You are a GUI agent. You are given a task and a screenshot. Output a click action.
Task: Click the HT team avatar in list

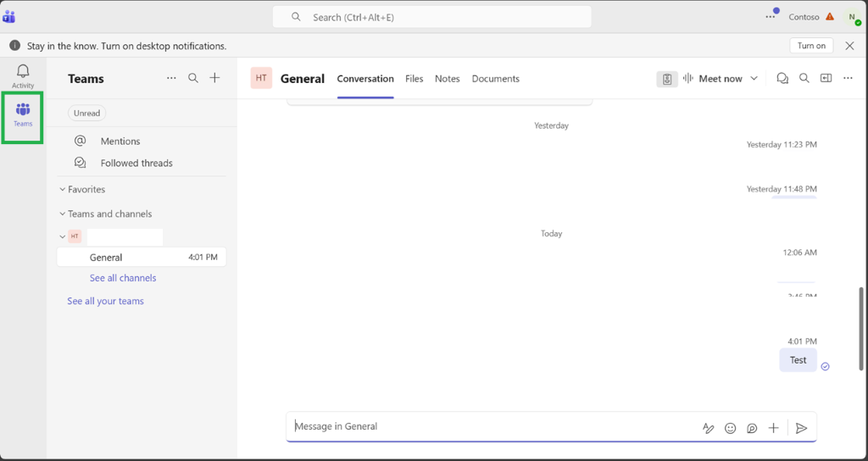tap(75, 236)
